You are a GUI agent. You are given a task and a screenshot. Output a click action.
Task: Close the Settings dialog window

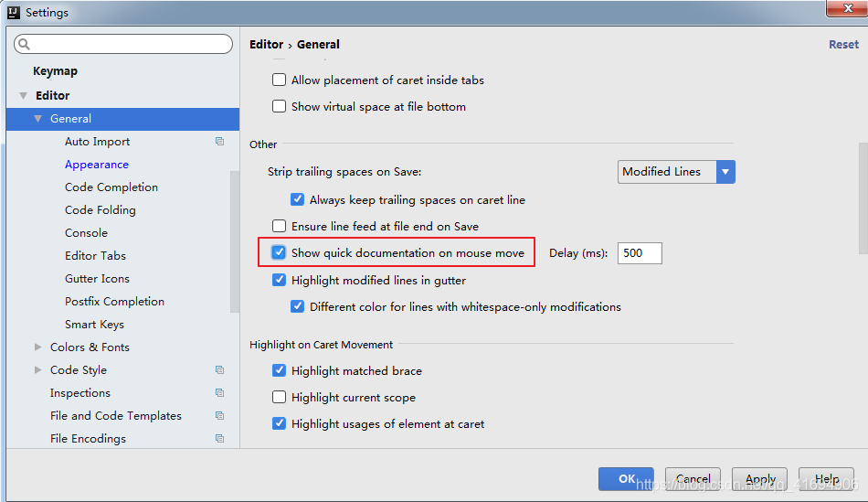[847, 8]
